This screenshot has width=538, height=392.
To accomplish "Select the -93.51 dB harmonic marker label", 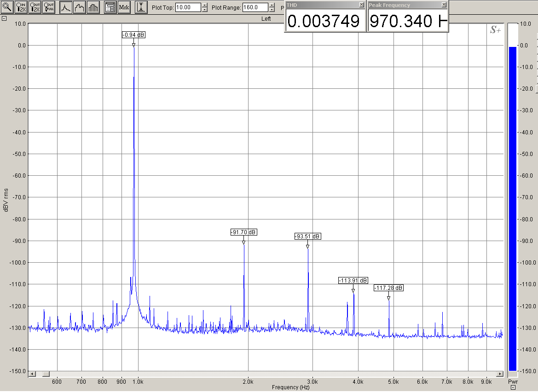I will coord(308,236).
